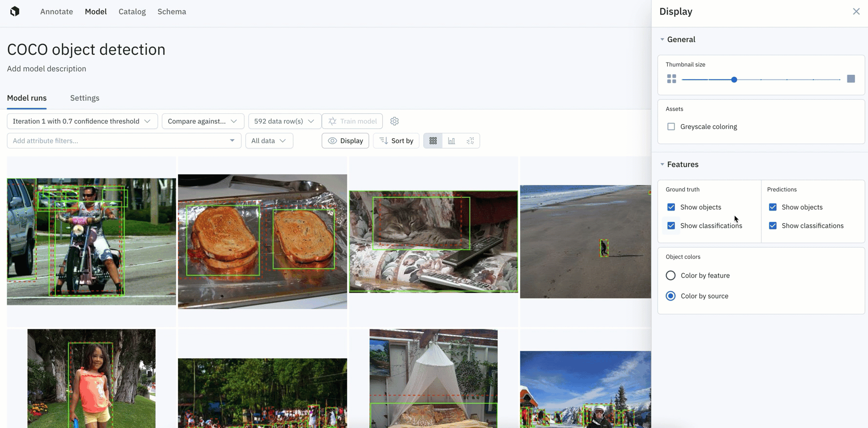
Task: Open the Compare against dropdown
Action: (203, 121)
